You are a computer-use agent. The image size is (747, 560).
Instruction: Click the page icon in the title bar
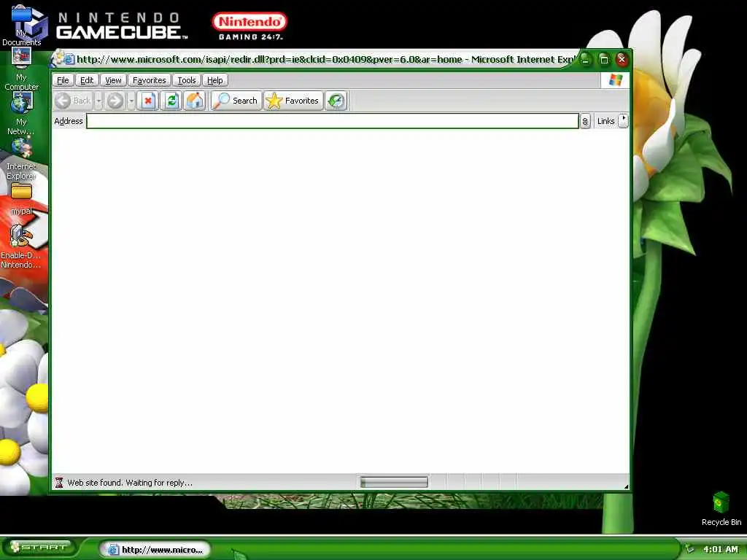[69, 59]
